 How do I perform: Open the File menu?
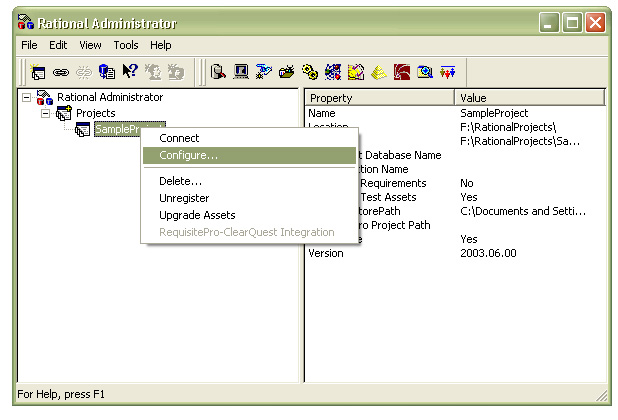(x=29, y=45)
